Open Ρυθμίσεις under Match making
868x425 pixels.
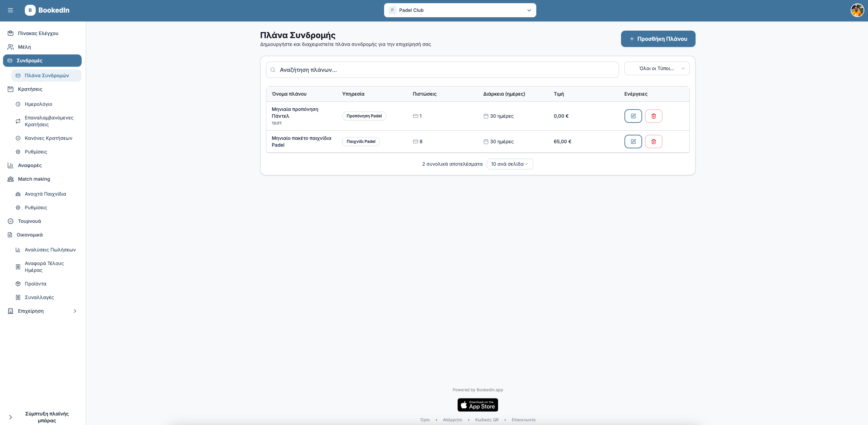[35, 207]
